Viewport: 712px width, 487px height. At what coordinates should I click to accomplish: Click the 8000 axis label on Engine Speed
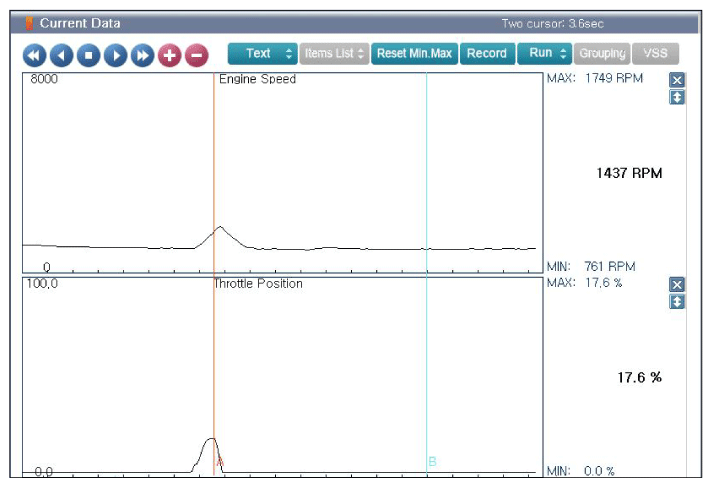[44, 79]
